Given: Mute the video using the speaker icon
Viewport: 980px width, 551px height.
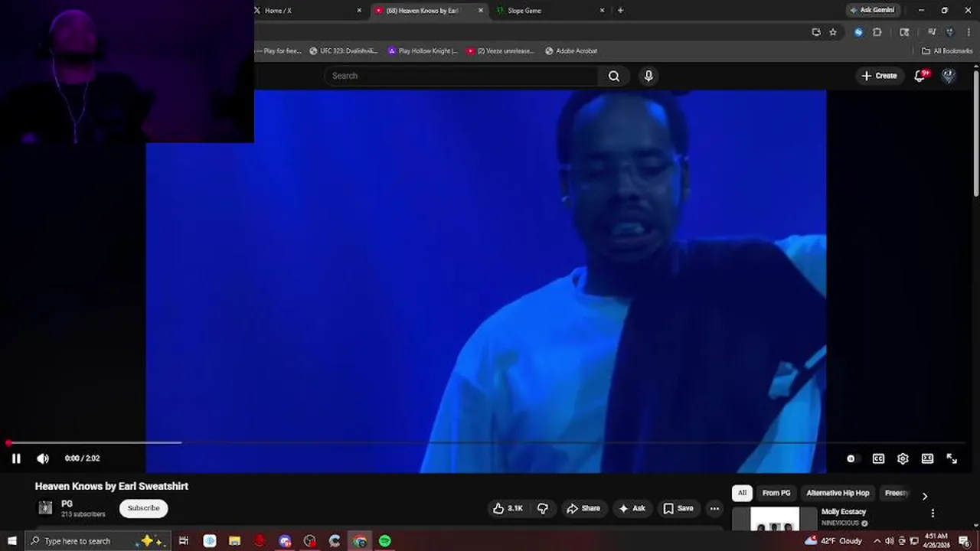Looking at the screenshot, I should coord(43,458).
